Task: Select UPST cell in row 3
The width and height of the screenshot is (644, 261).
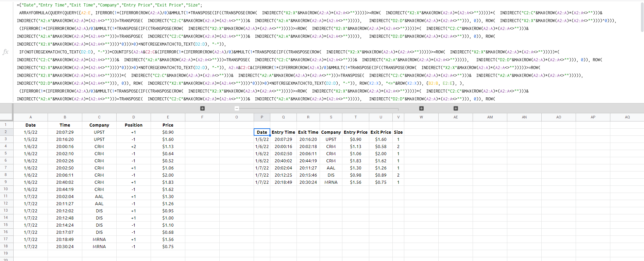Action: click(x=99, y=139)
